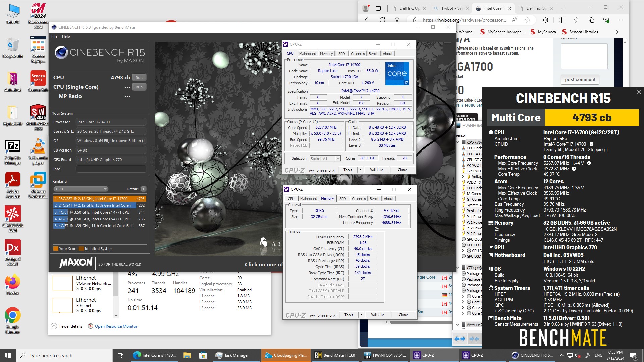The image size is (644, 362).
Task: Run the CPU Single Core test
Action: click(x=139, y=87)
